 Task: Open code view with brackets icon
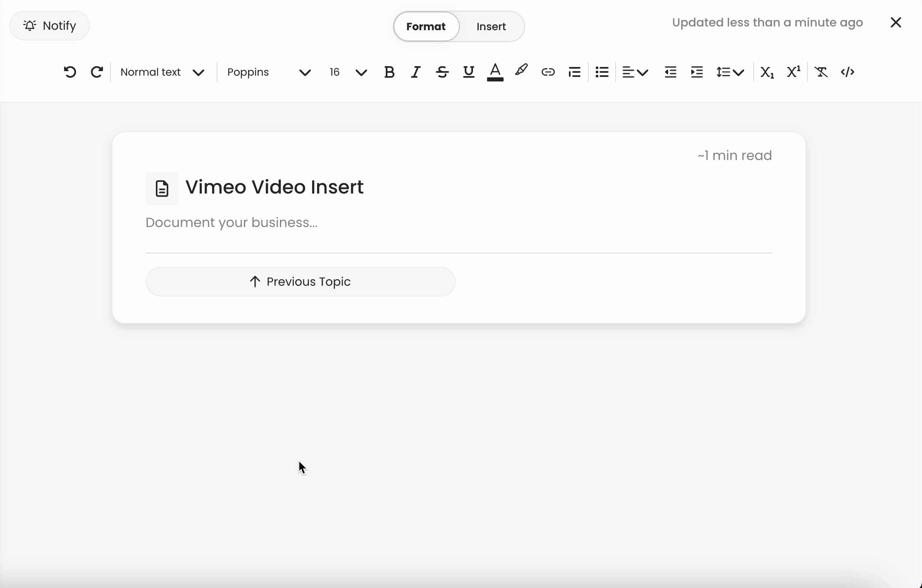click(848, 72)
